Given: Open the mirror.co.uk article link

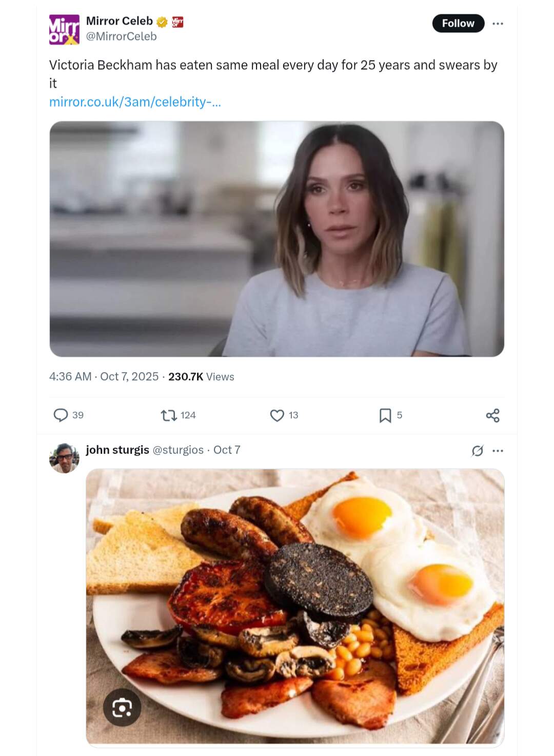Looking at the screenshot, I should [x=135, y=102].
